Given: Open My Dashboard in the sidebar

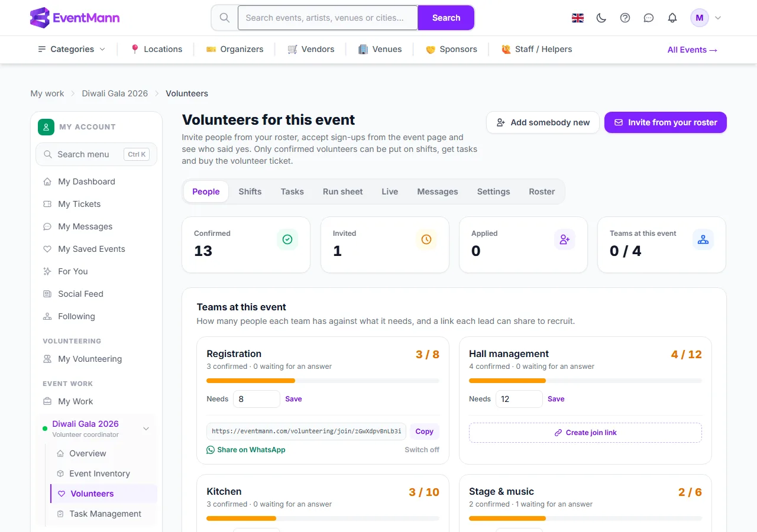Looking at the screenshot, I should (x=96, y=181).
